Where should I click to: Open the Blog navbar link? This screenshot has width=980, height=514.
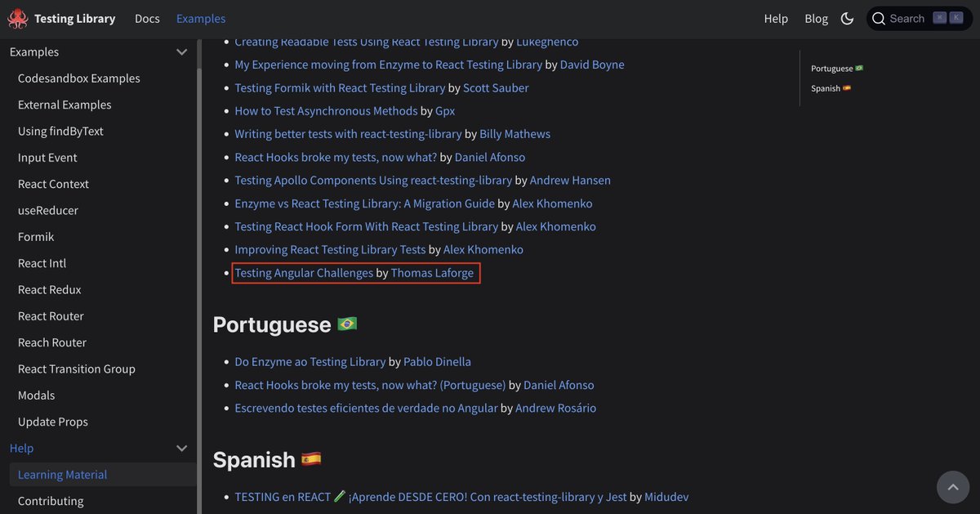click(816, 18)
